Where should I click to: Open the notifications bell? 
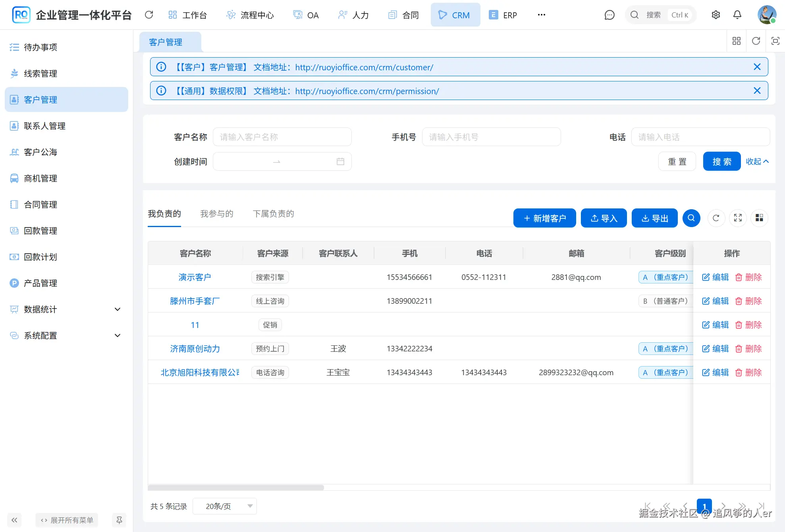(737, 15)
